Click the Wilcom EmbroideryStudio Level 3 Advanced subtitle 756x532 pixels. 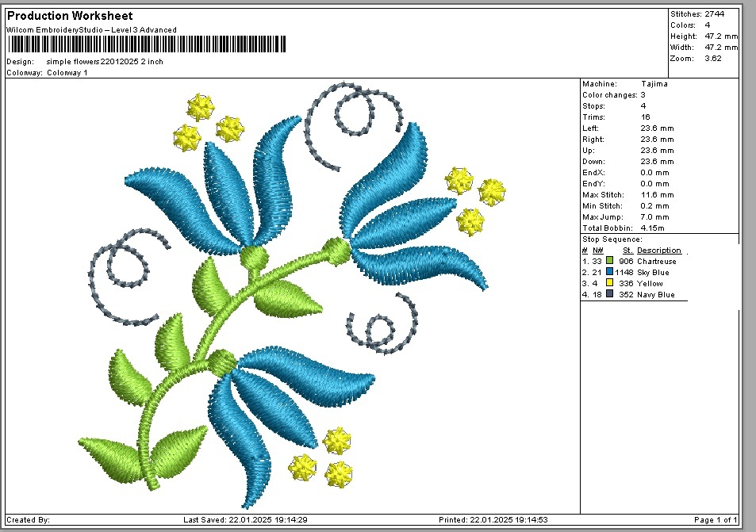click(91, 30)
